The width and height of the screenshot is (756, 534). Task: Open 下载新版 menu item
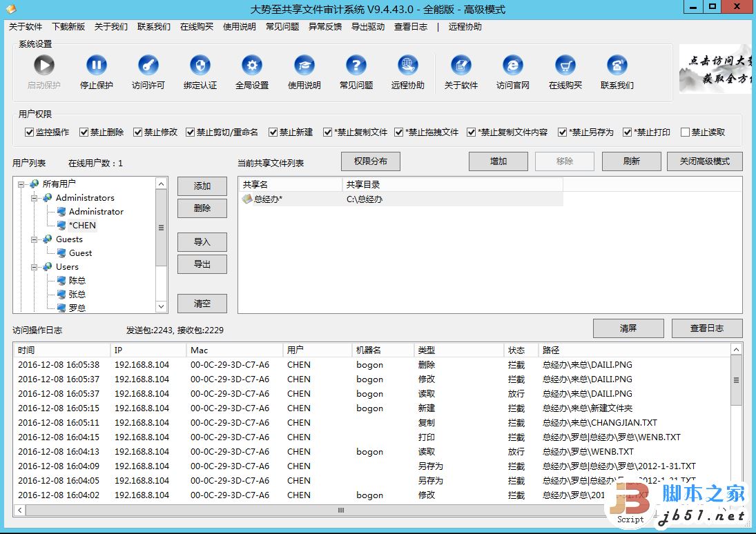68,27
